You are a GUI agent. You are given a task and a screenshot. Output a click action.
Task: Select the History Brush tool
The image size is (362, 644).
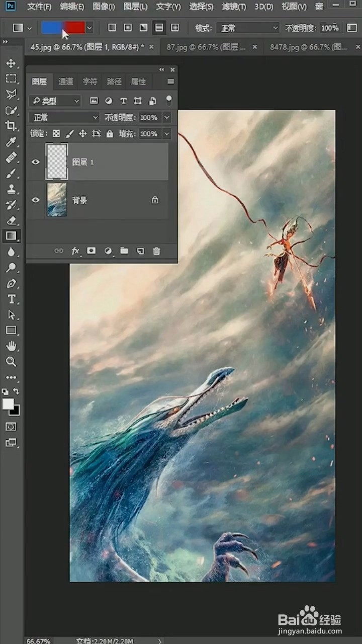[11, 204]
